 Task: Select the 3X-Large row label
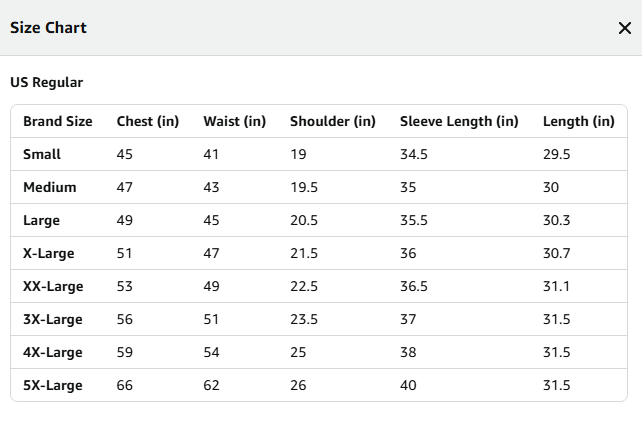point(53,320)
